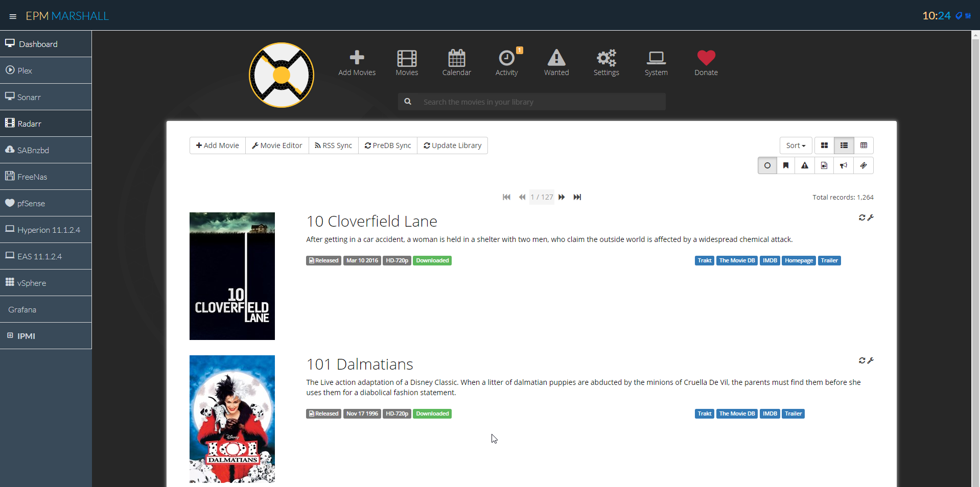The height and width of the screenshot is (487, 980).
Task: Click the Add Movie button
Action: click(218, 145)
